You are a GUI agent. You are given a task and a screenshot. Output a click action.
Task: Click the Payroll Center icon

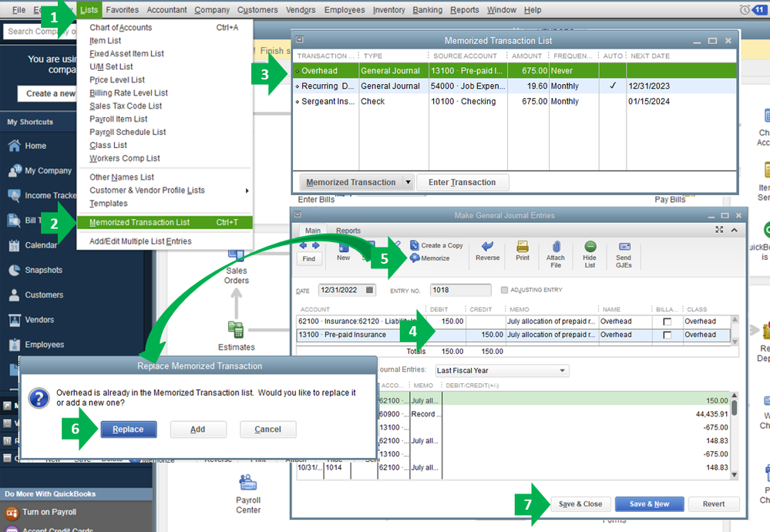248,483
